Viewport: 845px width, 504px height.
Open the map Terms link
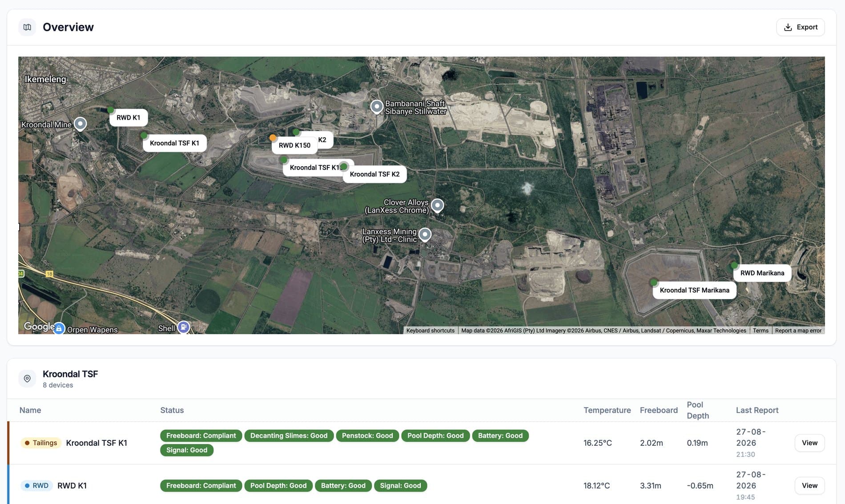[760, 331]
